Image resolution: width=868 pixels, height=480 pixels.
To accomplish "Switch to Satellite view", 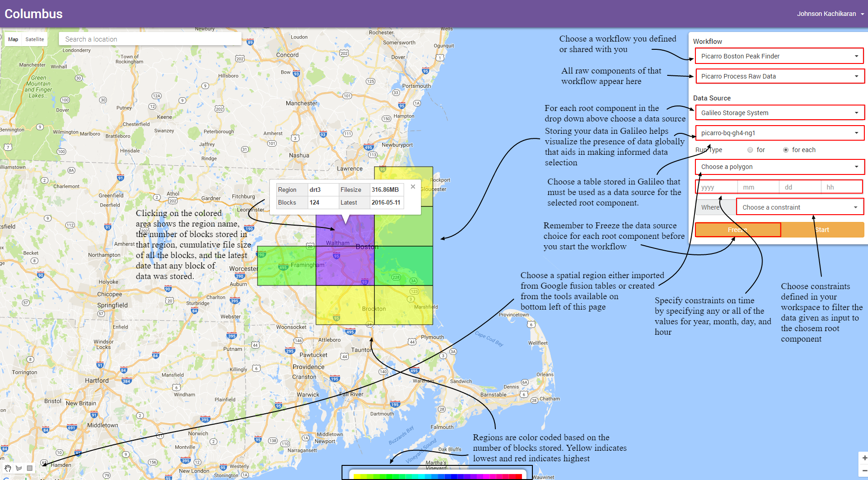I will (x=35, y=39).
